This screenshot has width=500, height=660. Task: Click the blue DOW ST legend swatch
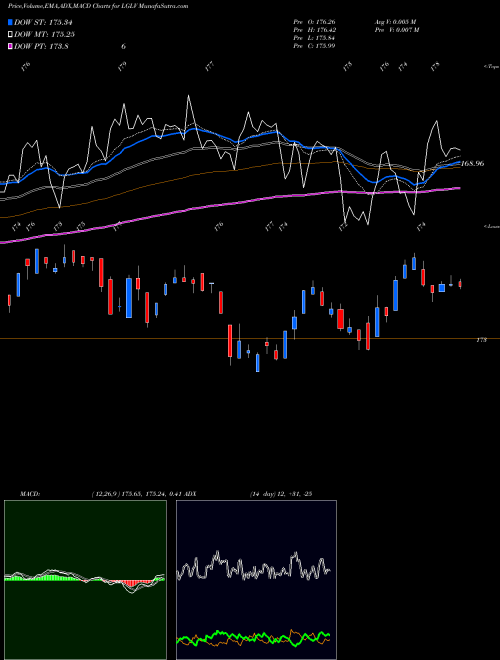click(x=11, y=23)
